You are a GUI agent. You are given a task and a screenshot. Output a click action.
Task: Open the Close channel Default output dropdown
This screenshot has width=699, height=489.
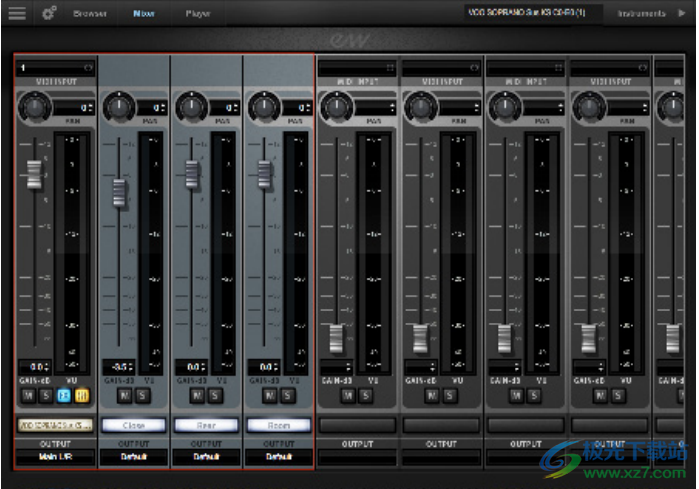pyautogui.click(x=134, y=456)
